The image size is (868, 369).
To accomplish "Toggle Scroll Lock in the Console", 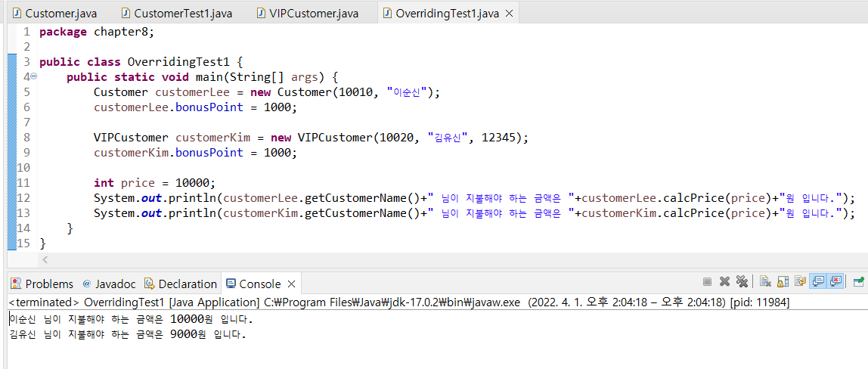I will click(x=783, y=282).
